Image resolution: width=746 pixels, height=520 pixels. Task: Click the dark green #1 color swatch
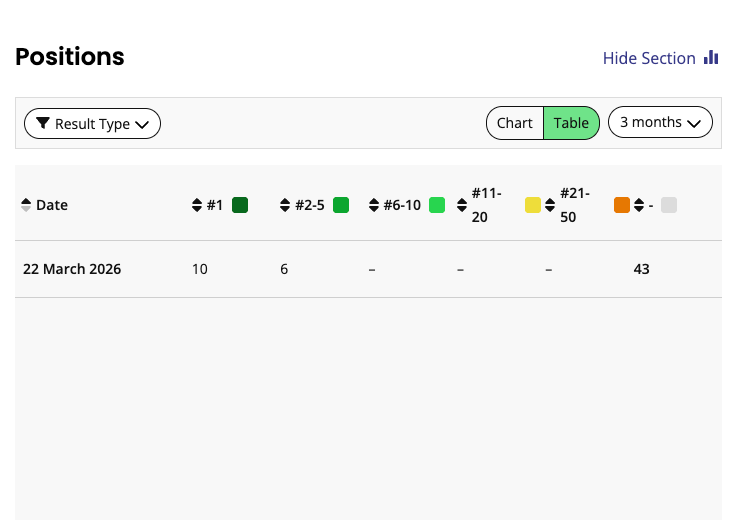pyautogui.click(x=240, y=205)
